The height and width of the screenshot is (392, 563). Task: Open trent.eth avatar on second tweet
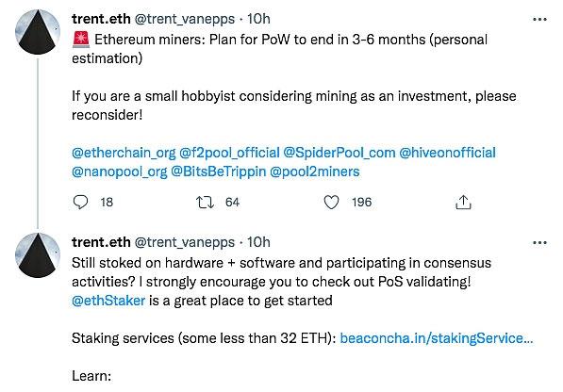click(38, 255)
